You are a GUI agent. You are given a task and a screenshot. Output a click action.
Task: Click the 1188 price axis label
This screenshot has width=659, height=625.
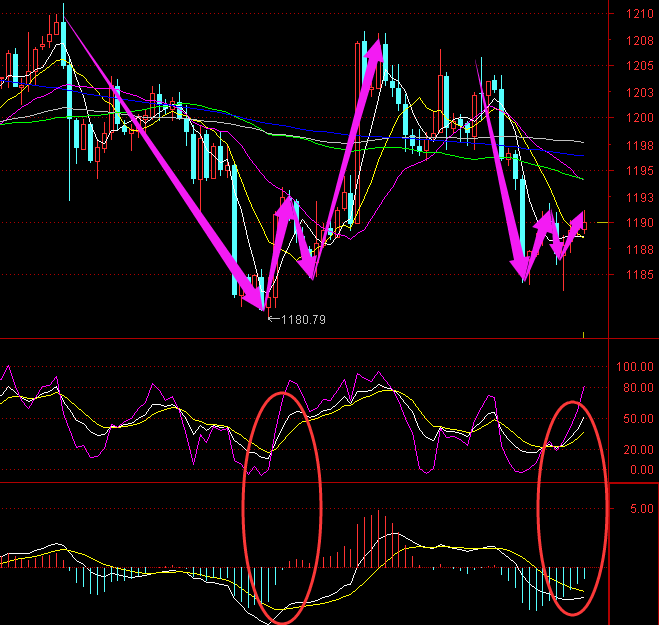click(640, 249)
